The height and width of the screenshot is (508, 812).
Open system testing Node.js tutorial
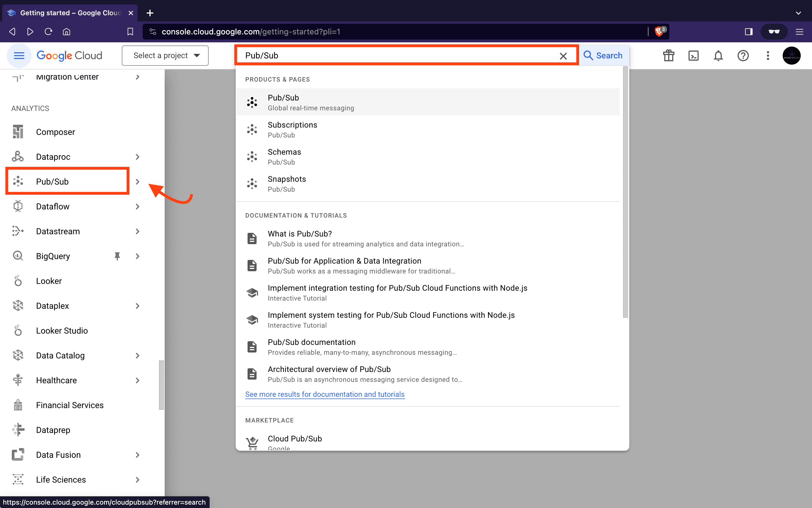pyautogui.click(x=427, y=319)
